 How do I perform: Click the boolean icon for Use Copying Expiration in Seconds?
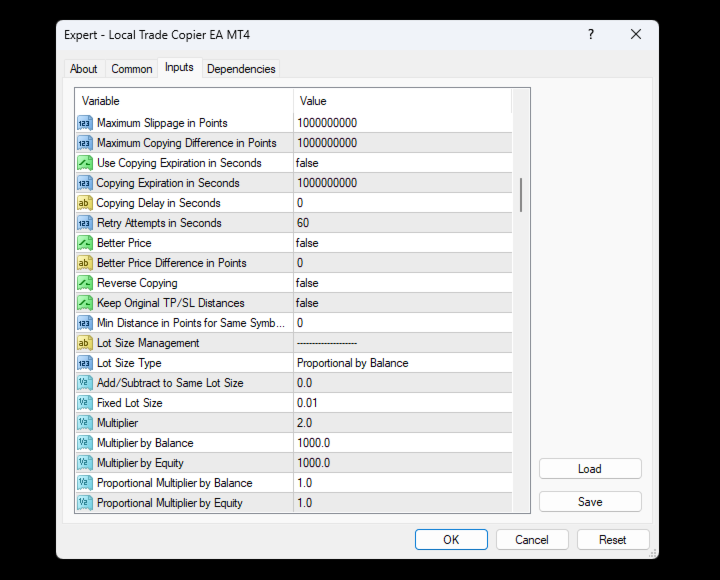pos(84,163)
